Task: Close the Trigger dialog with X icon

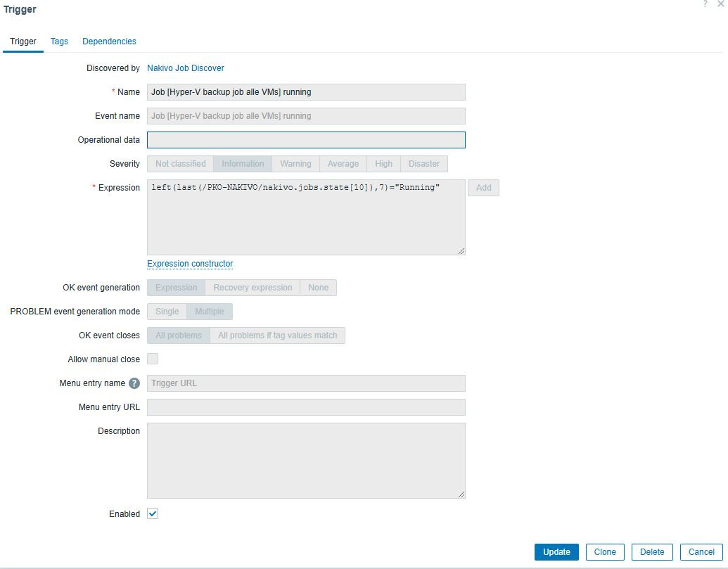Action: click(x=721, y=4)
